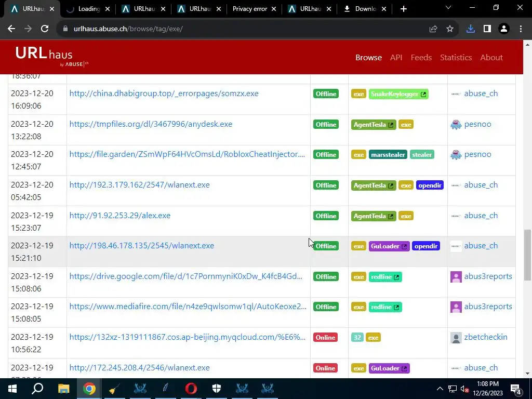Click Online status in myqcloud row
532x399 pixels.
click(x=325, y=338)
